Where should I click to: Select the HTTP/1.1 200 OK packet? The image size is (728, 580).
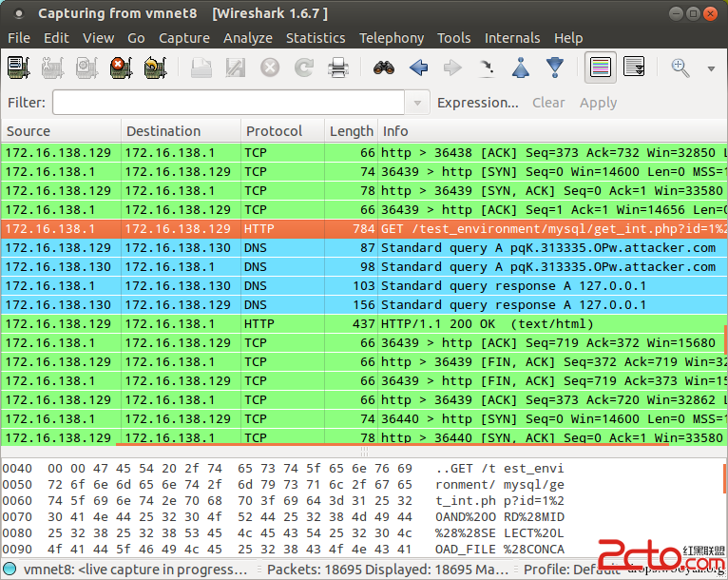pos(364,324)
